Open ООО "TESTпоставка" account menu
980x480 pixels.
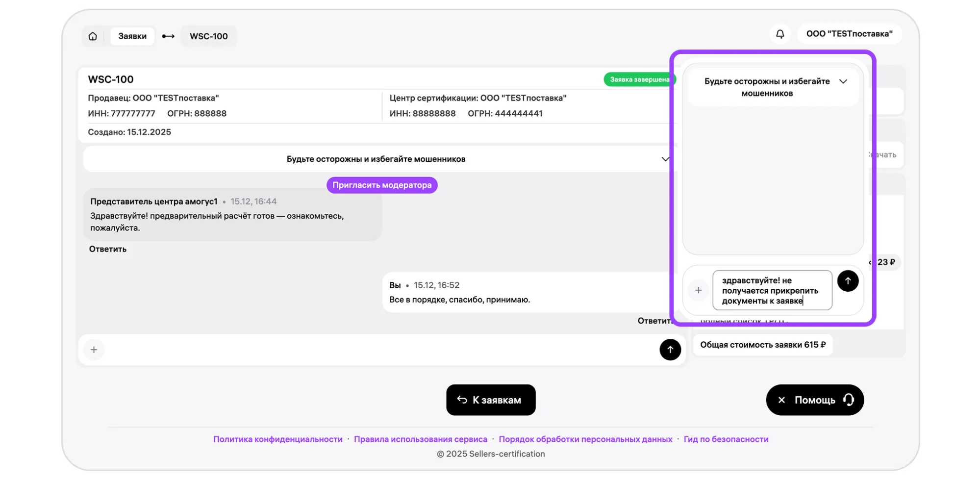[849, 34]
